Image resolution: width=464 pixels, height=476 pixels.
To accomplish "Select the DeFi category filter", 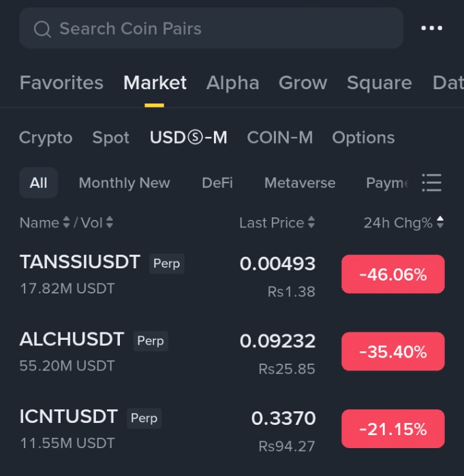I will click(217, 183).
